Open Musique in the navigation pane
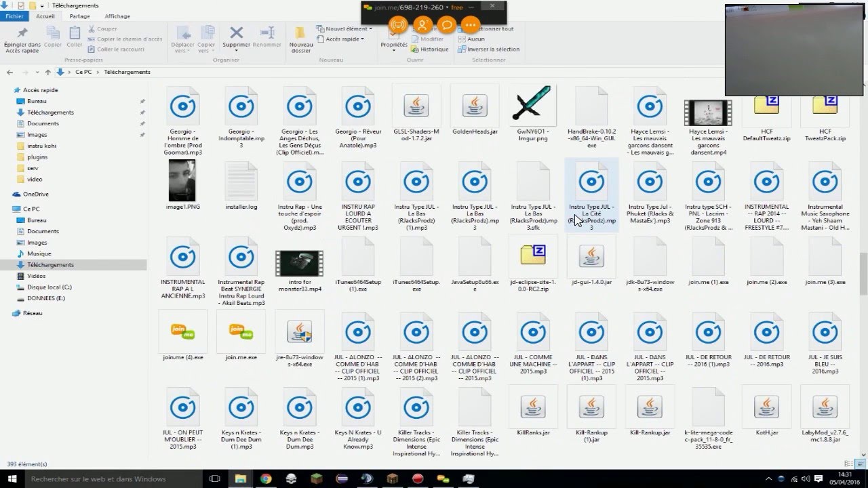 (x=39, y=253)
